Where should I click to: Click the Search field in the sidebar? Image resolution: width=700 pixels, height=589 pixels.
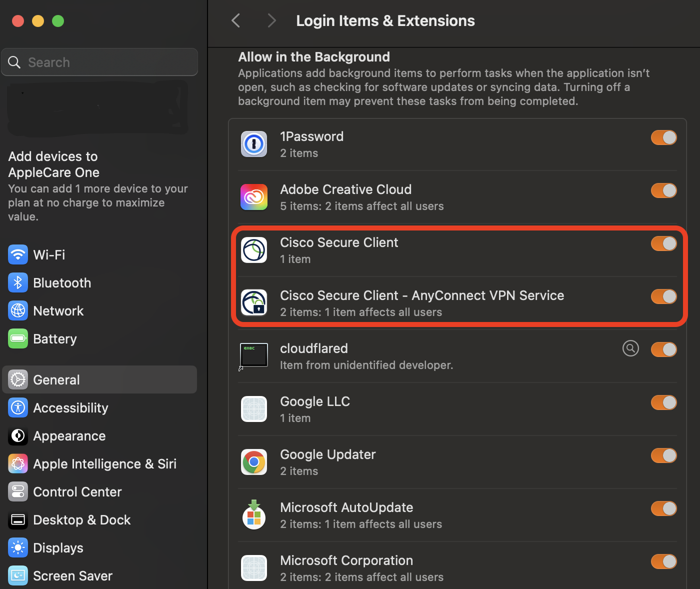pos(99,62)
